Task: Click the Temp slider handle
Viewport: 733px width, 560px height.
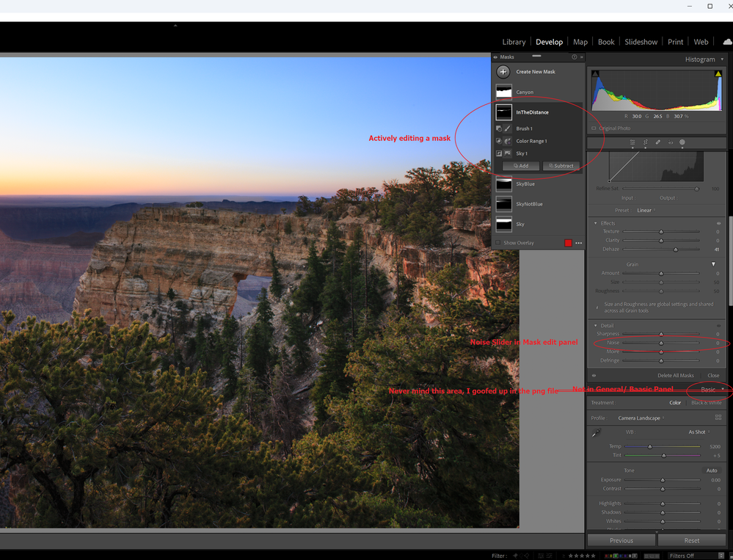Action: coord(650,447)
